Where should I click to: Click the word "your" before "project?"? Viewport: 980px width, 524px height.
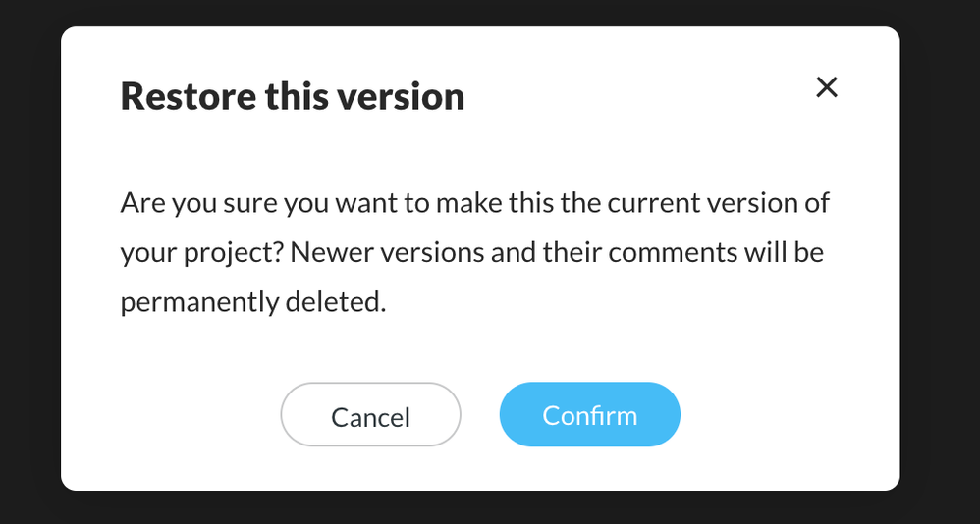(146, 253)
